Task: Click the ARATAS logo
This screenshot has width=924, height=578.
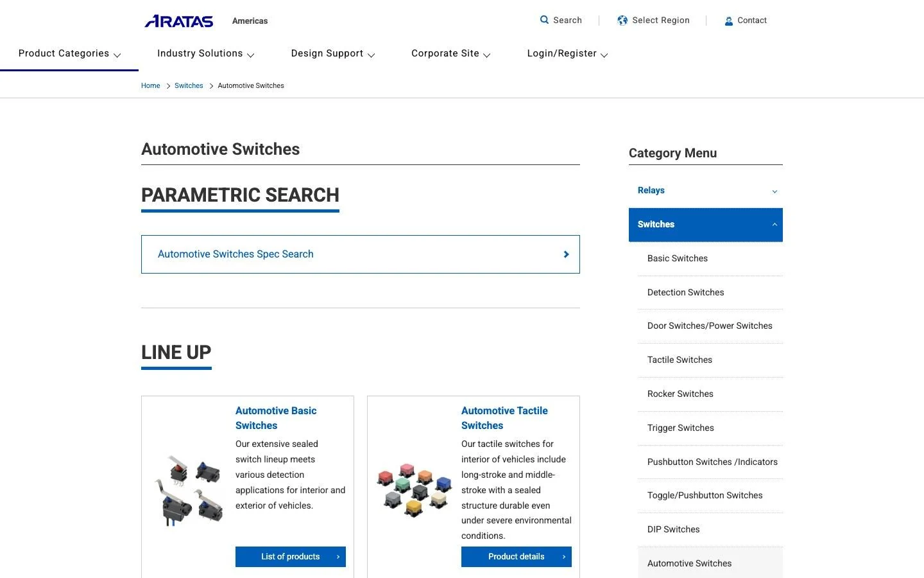Action: [x=179, y=21]
